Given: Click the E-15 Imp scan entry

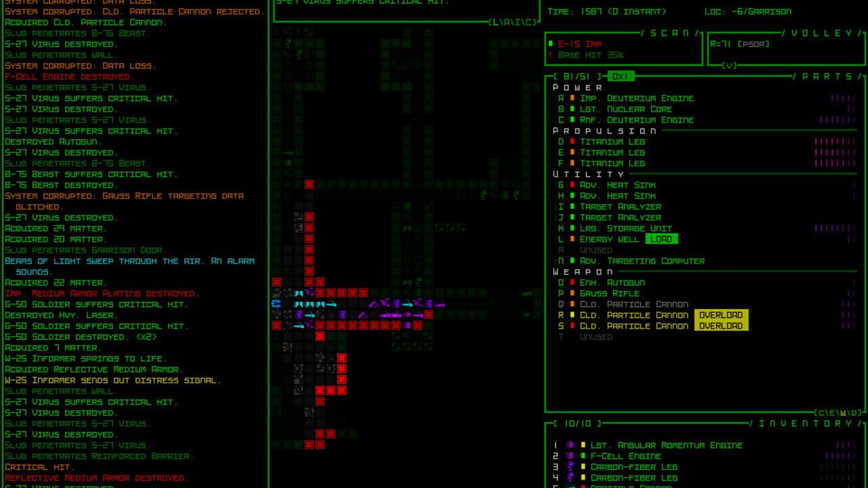Looking at the screenshot, I should pyautogui.click(x=580, y=44).
